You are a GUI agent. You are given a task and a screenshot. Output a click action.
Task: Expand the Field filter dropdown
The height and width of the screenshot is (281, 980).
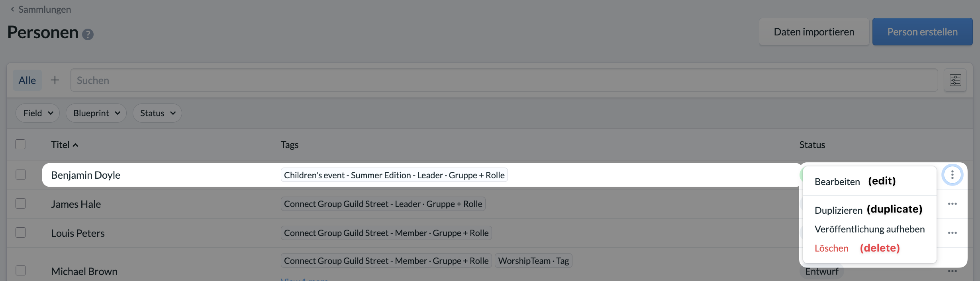pos(38,113)
